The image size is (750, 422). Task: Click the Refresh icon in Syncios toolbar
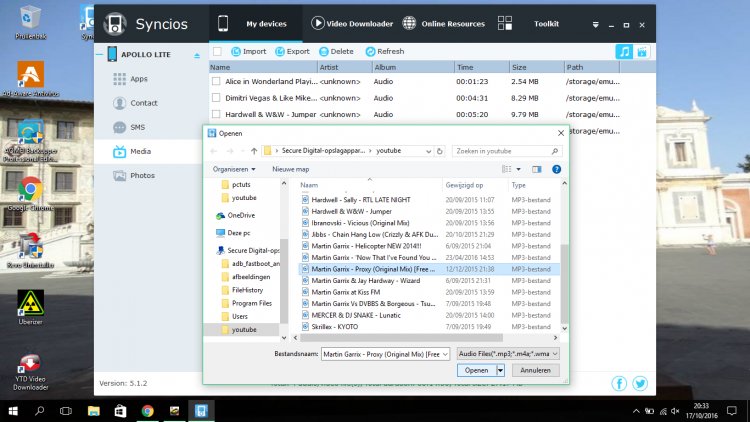click(371, 51)
